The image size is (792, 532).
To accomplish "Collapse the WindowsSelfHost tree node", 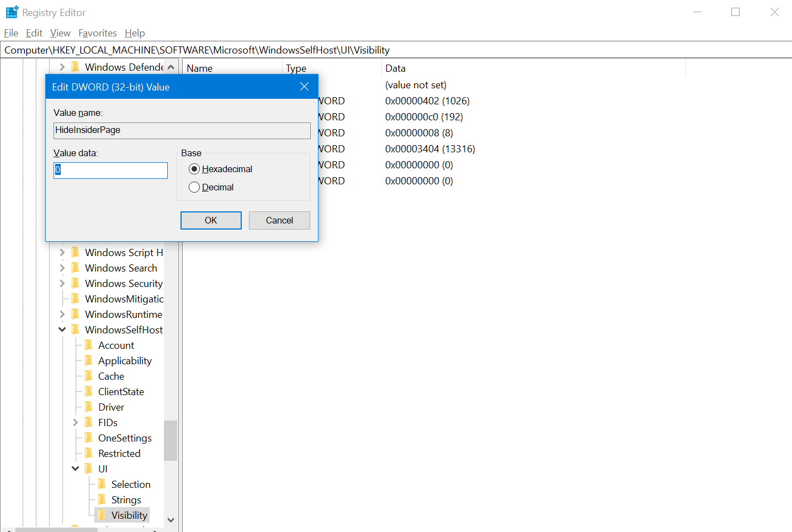I will 62,329.
